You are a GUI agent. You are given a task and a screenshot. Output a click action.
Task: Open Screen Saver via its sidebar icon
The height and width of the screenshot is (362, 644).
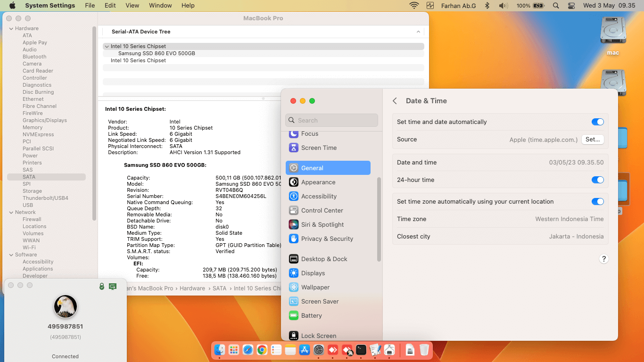(293, 301)
